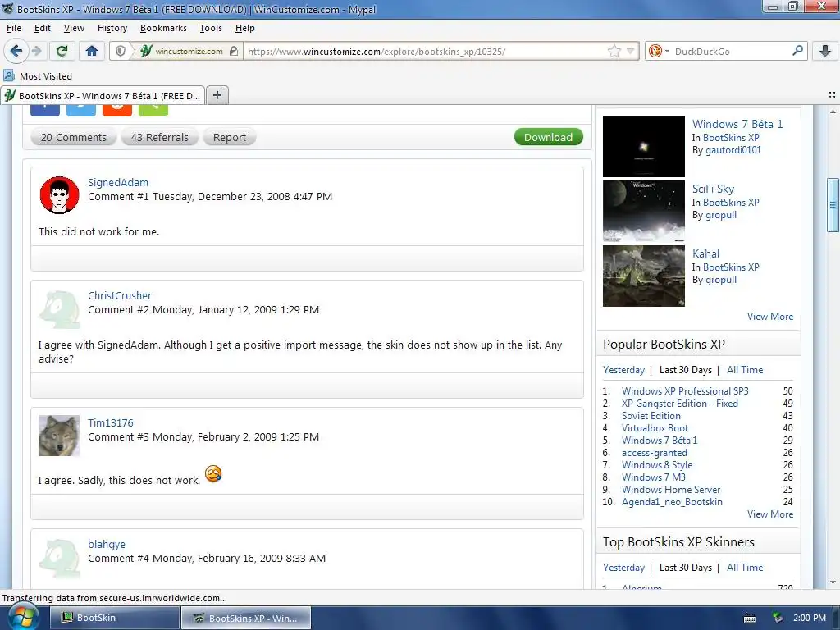The image size is (840, 630).
Task: Open Virtualbox Boot link
Action: 655,428
